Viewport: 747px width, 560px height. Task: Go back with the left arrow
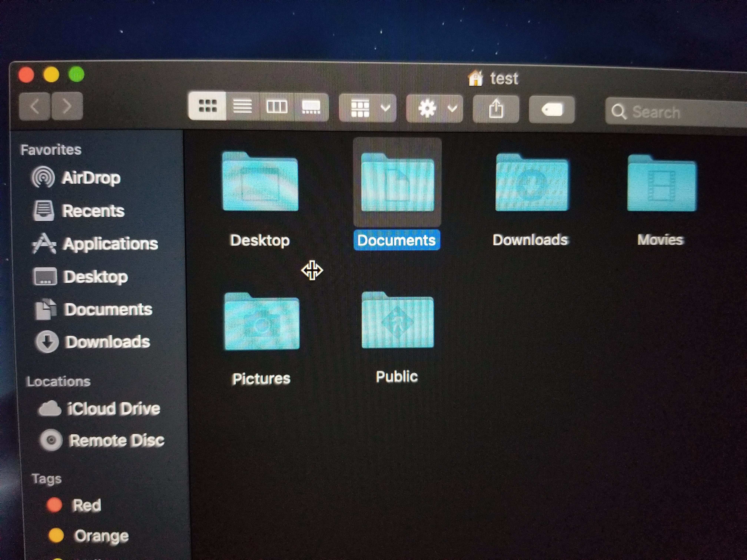point(35,106)
